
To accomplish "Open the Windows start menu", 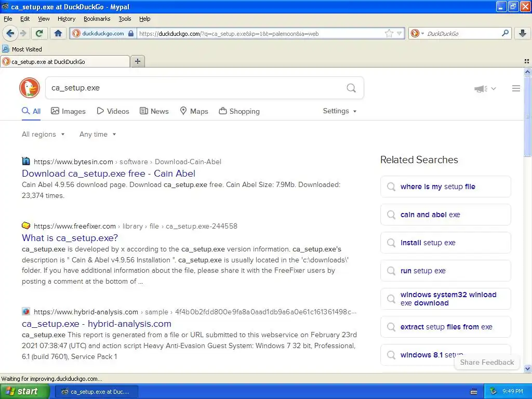I will point(25,392).
